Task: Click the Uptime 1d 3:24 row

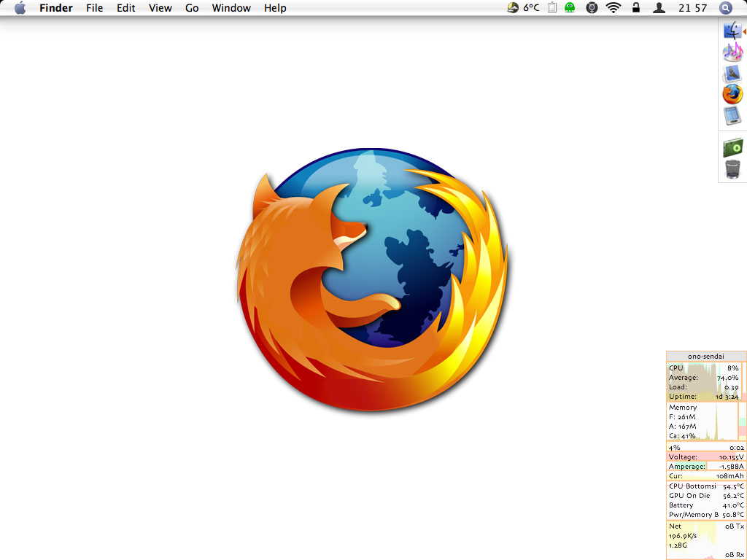Action: pyautogui.click(x=704, y=397)
